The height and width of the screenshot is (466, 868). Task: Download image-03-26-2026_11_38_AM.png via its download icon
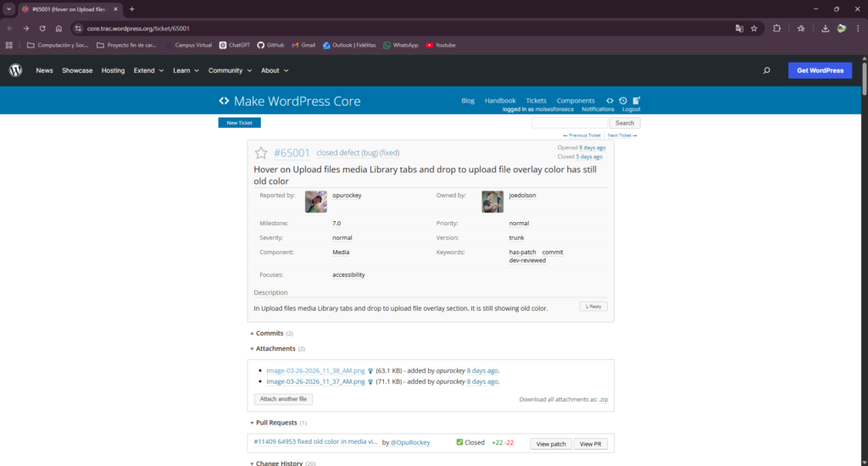[x=370, y=371]
